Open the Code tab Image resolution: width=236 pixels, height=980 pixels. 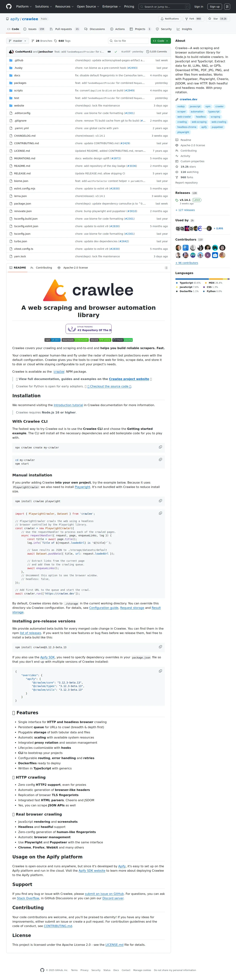click(13, 29)
